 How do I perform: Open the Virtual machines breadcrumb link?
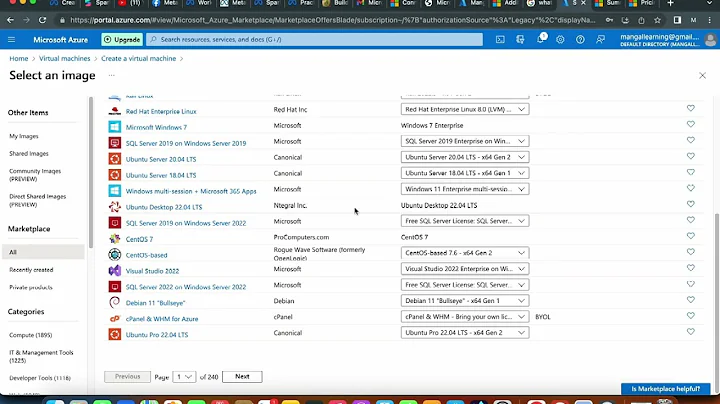(65, 58)
